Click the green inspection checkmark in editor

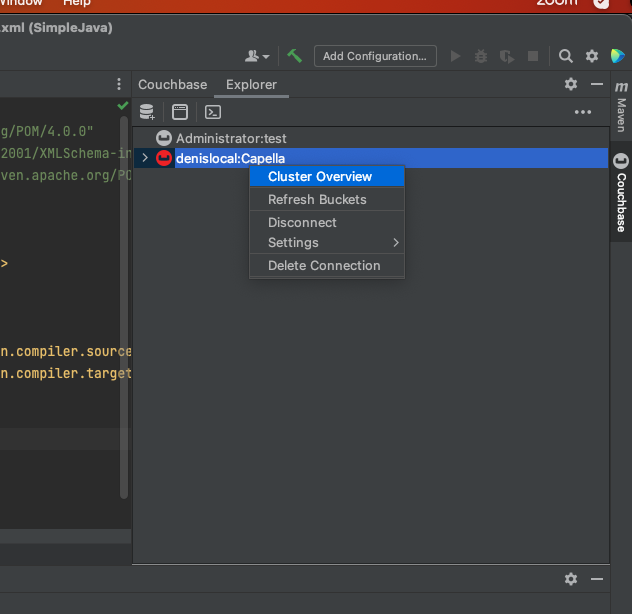pyautogui.click(x=123, y=106)
